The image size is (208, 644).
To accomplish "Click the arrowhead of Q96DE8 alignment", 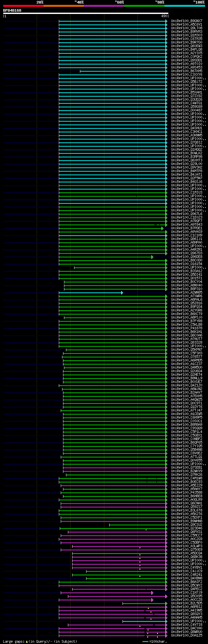I will [152, 257].
